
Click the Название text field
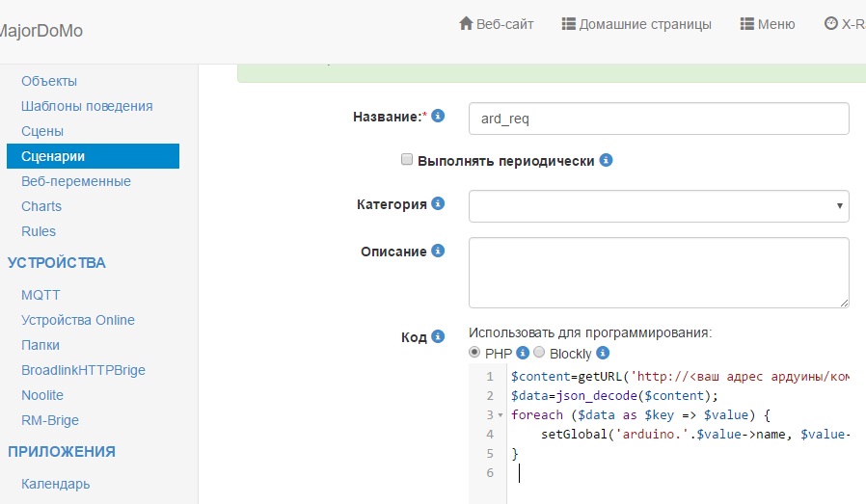point(658,119)
